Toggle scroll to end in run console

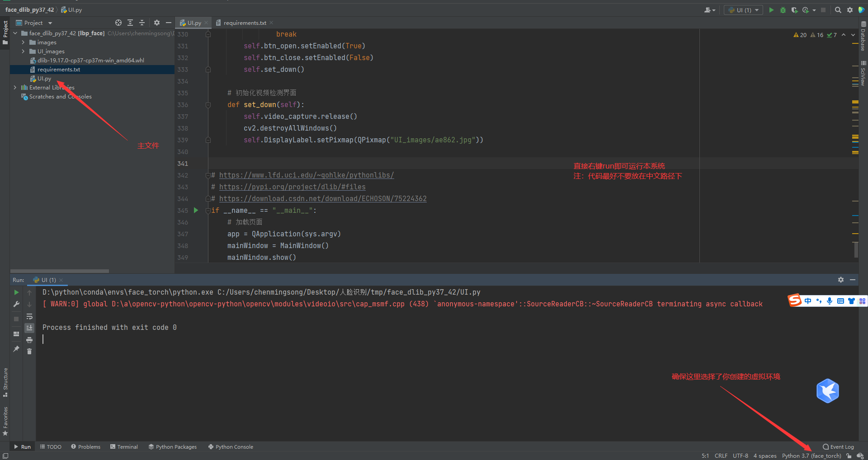click(29, 328)
